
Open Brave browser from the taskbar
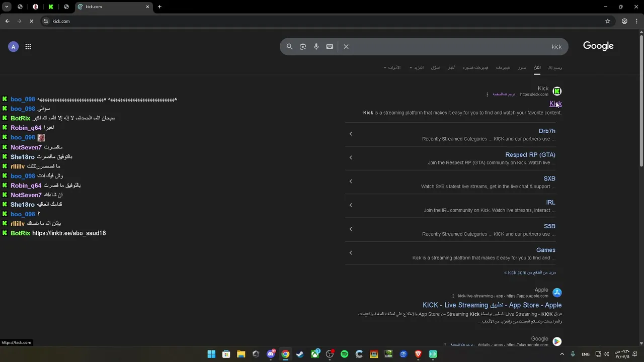(418, 354)
